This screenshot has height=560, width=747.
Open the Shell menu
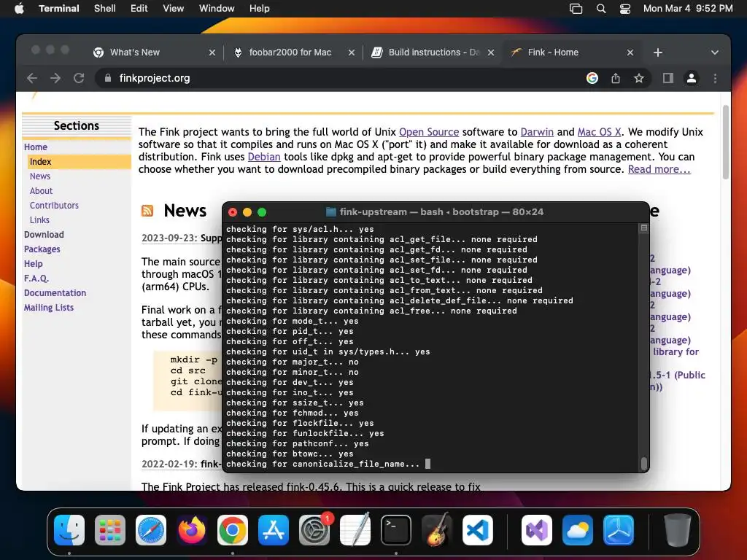[104, 9]
